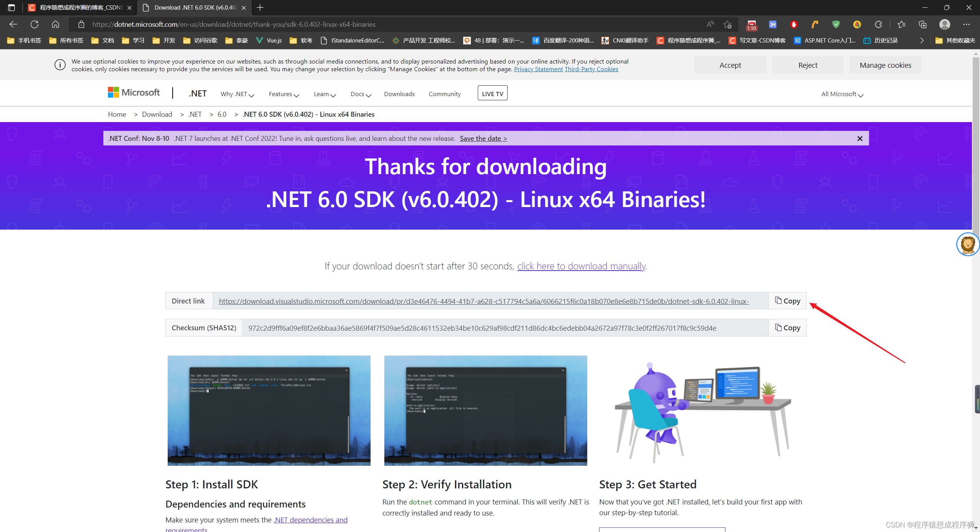Screen dimensions: 980x532
Task: Copy the Direct link URL
Action: pos(787,301)
